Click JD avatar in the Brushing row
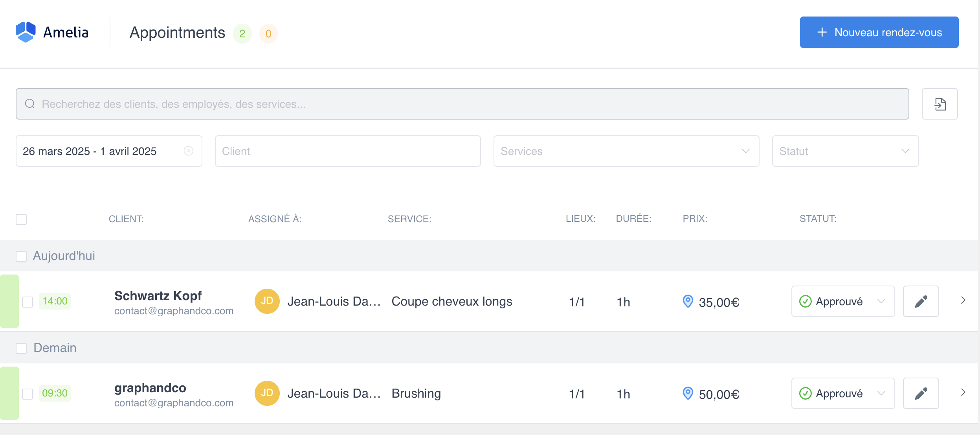Viewport: 980px width, 435px height. click(267, 393)
